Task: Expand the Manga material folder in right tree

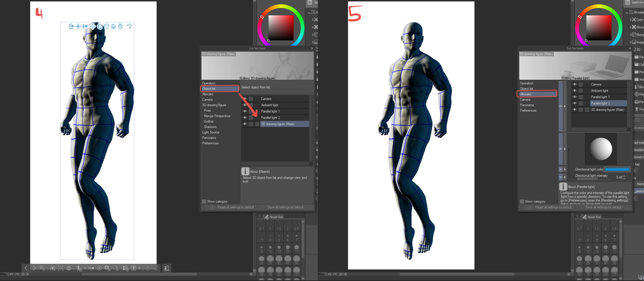Action: [630, 35]
